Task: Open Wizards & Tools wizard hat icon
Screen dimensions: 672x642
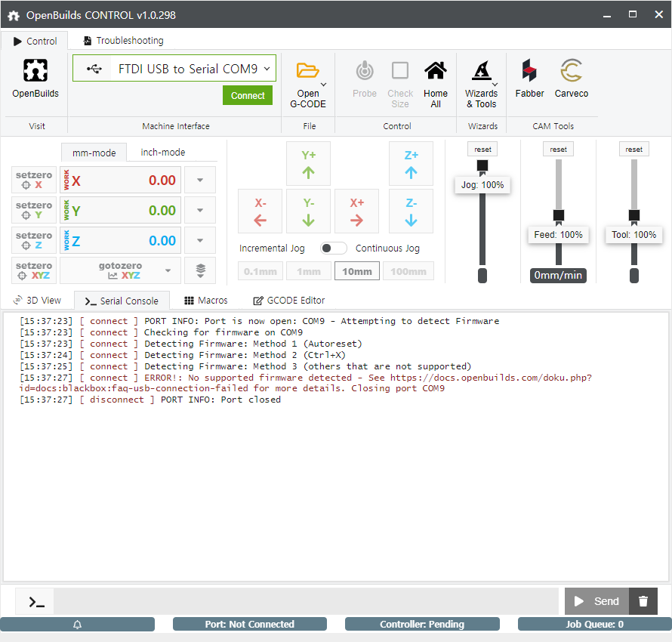Action: tap(482, 71)
